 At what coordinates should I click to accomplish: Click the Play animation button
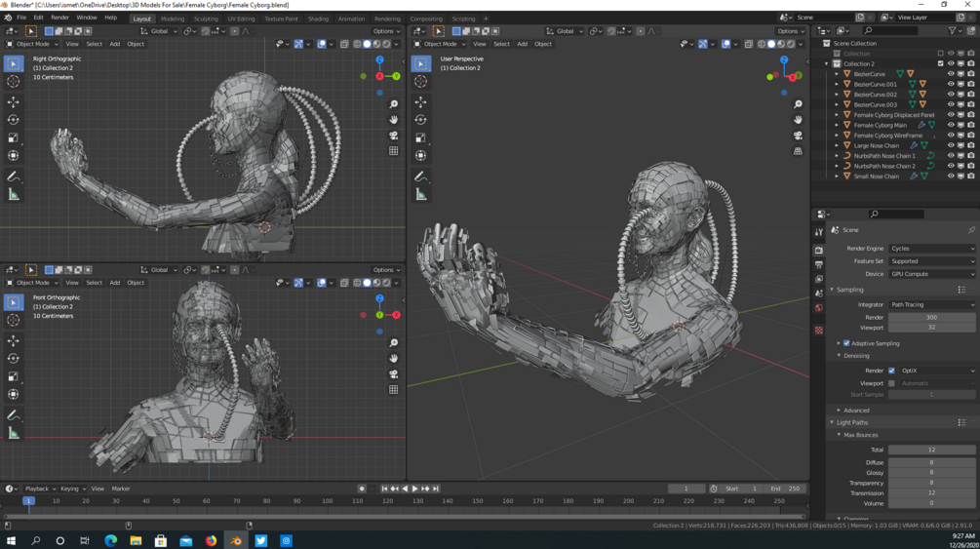pyautogui.click(x=414, y=489)
